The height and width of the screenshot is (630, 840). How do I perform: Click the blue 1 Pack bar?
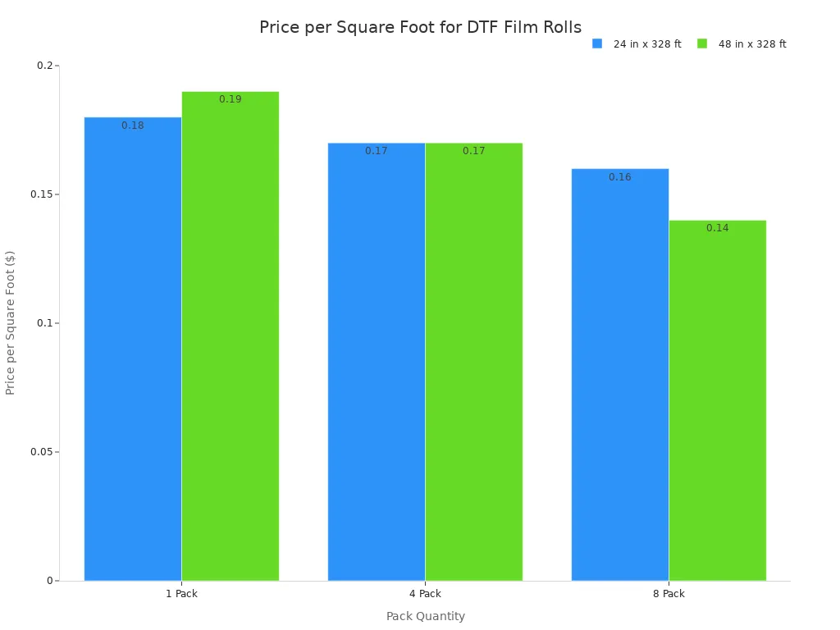(133, 353)
